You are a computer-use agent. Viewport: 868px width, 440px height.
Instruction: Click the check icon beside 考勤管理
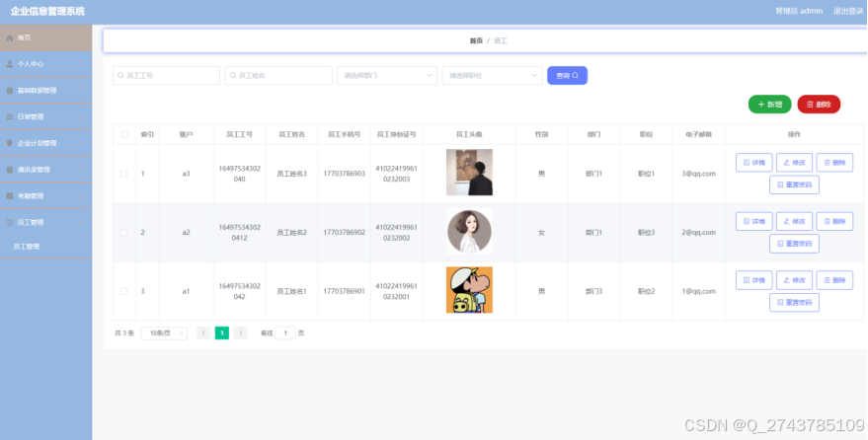[10, 196]
